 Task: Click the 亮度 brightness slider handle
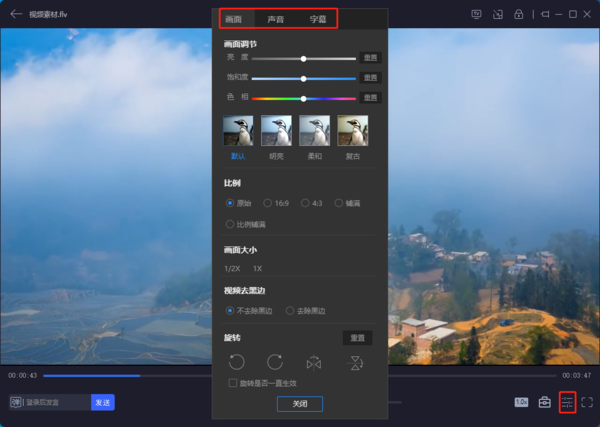pyautogui.click(x=303, y=59)
